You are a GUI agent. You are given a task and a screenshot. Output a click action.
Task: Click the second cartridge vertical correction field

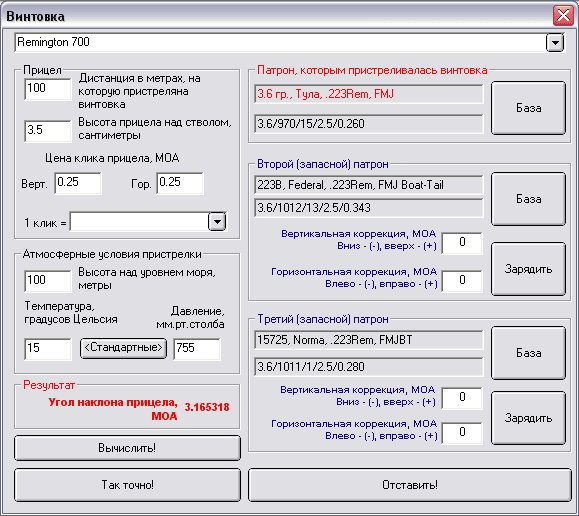click(x=462, y=243)
